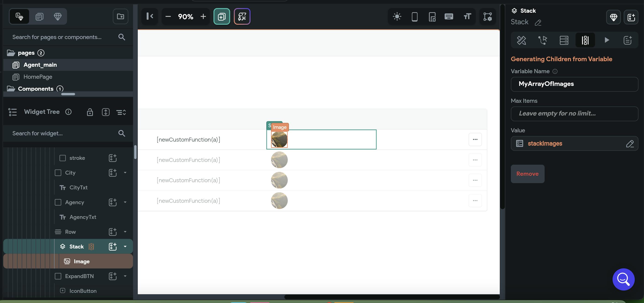Select phone device preview icon
The image size is (644, 303).
(x=414, y=16)
